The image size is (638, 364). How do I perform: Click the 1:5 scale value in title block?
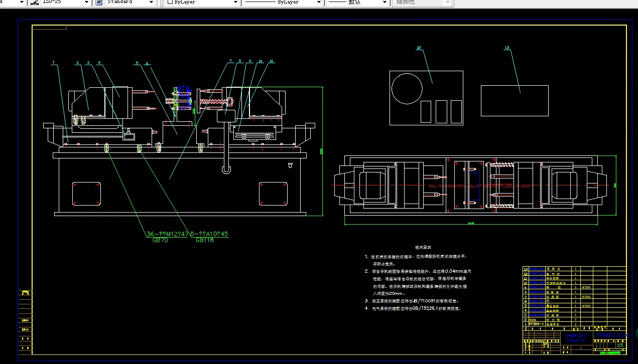619,345
